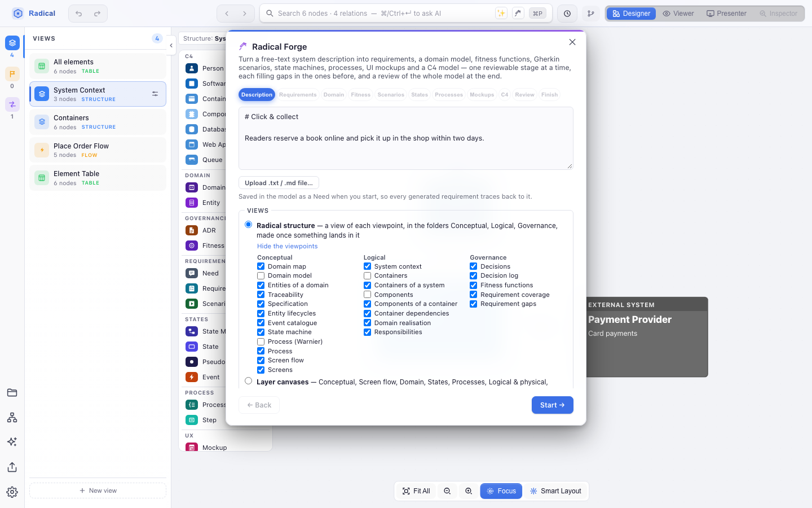Uncheck the Decision log checkbox
Viewport: 812px width, 508px height.
[473, 276]
